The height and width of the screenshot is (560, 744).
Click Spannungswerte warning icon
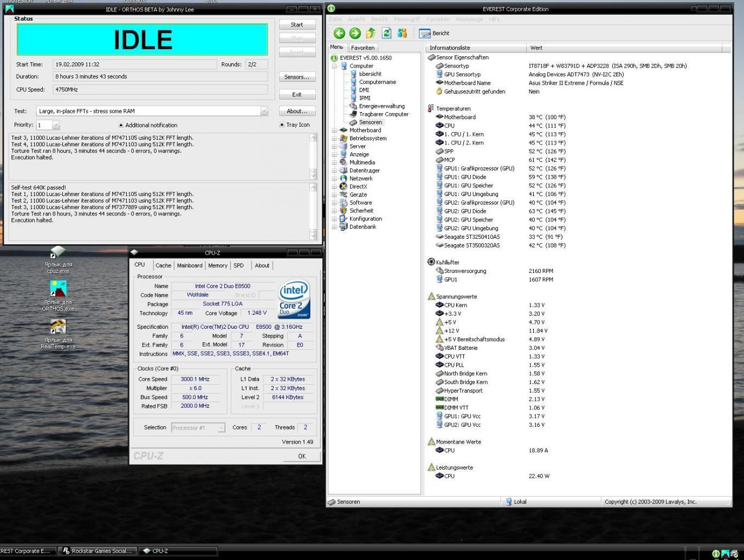[x=431, y=297]
